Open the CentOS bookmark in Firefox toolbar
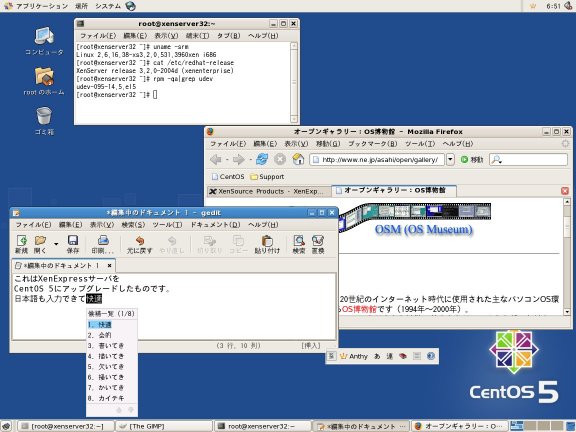This screenshot has height=432, width=576. (228, 177)
